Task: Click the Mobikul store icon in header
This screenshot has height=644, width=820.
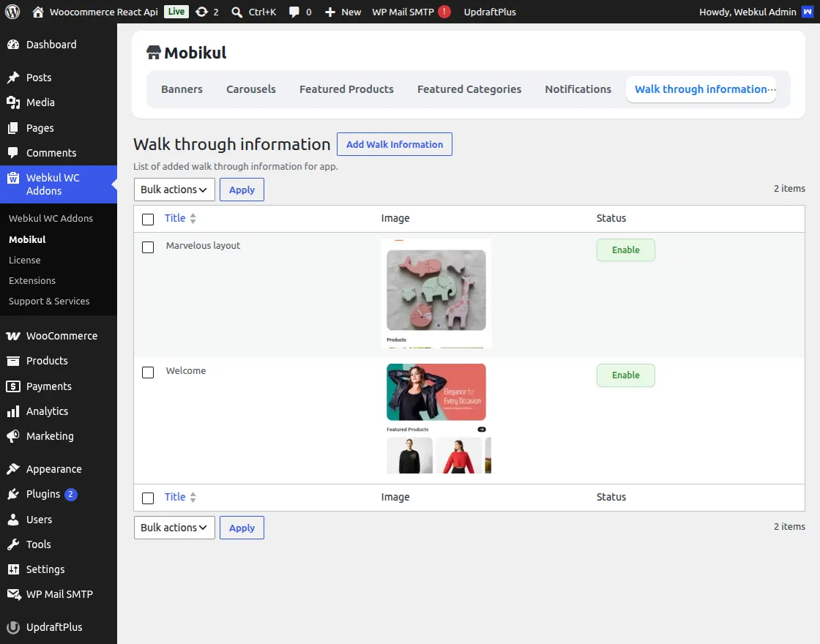Action: click(x=153, y=52)
